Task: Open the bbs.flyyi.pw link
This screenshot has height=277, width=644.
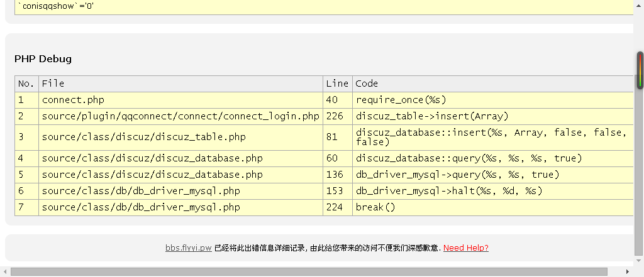Action: point(188,248)
